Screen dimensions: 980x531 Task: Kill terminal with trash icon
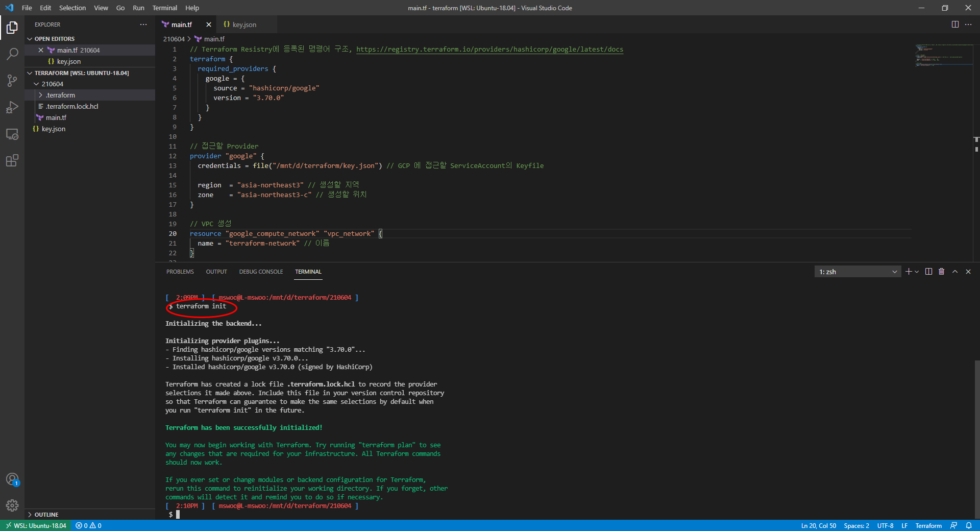[942, 272]
